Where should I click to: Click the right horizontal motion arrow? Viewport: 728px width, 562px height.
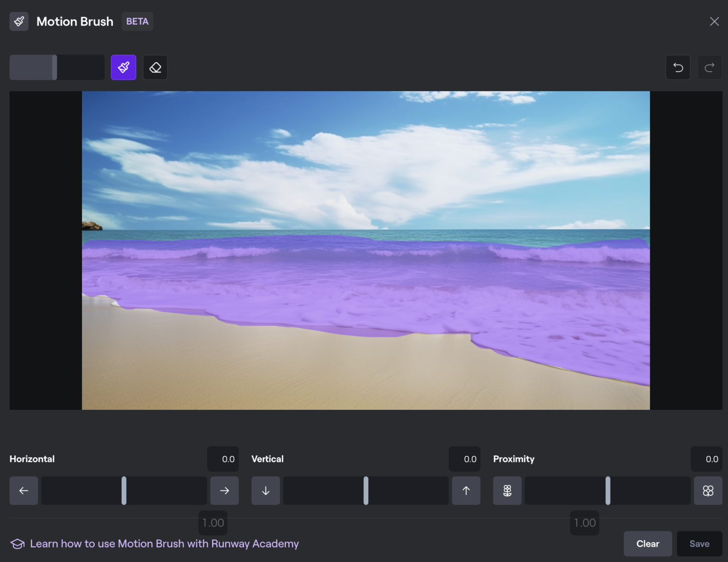coord(224,490)
